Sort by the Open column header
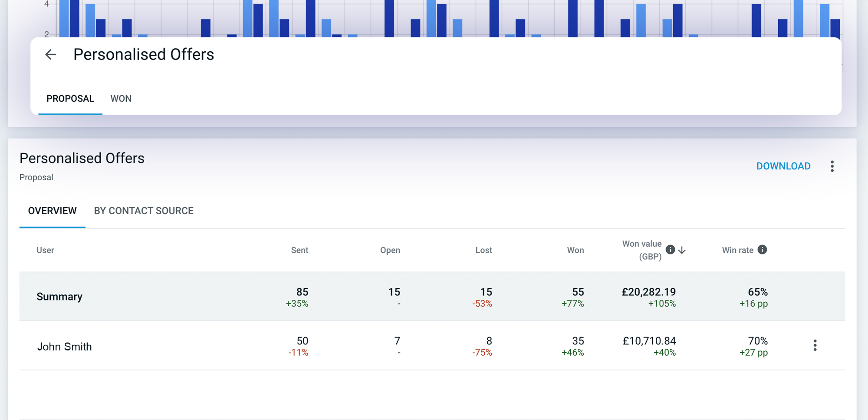868x420 pixels. [390, 250]
